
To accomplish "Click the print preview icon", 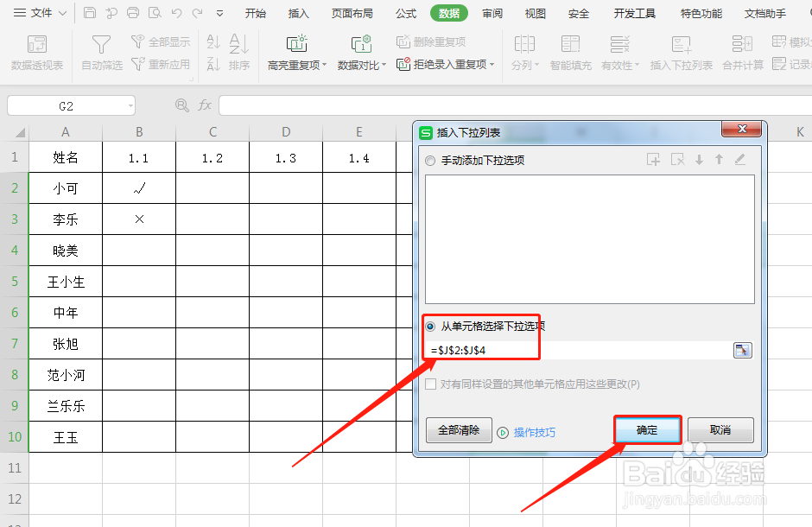I will point(155,13).
